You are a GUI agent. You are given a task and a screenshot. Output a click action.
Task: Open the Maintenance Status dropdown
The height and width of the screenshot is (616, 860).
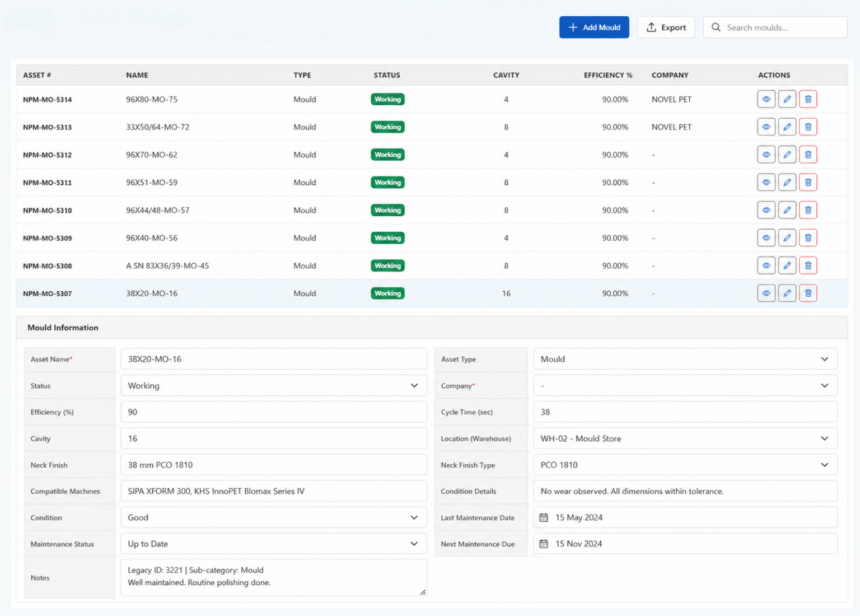pyautogui.click(x=274, y=544)
